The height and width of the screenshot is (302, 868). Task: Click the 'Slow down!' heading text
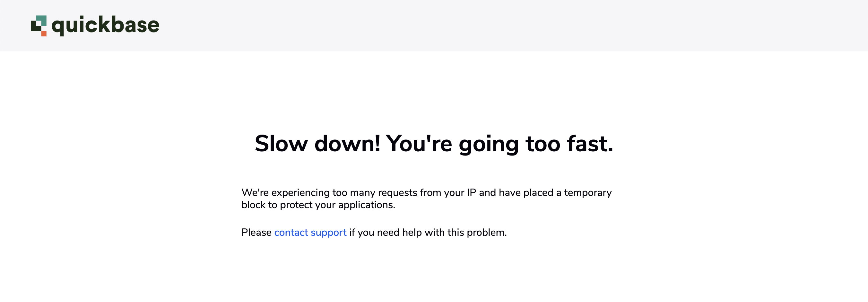[x=317, y=144]
